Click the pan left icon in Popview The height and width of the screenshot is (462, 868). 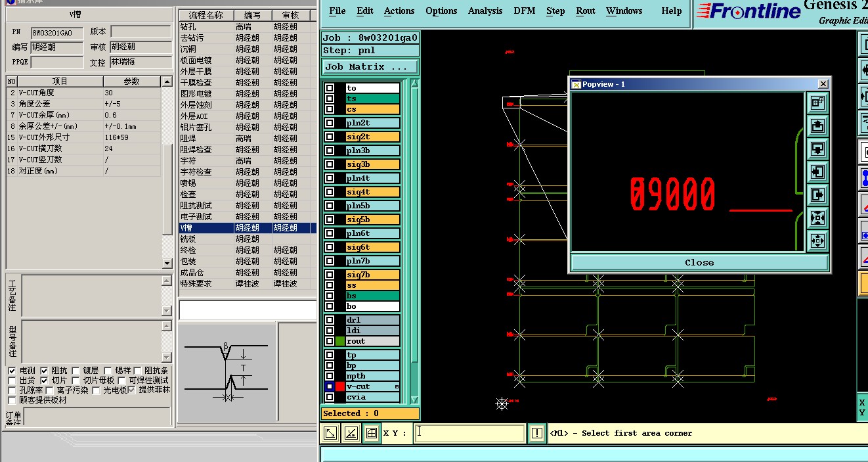tap(817, 172)
